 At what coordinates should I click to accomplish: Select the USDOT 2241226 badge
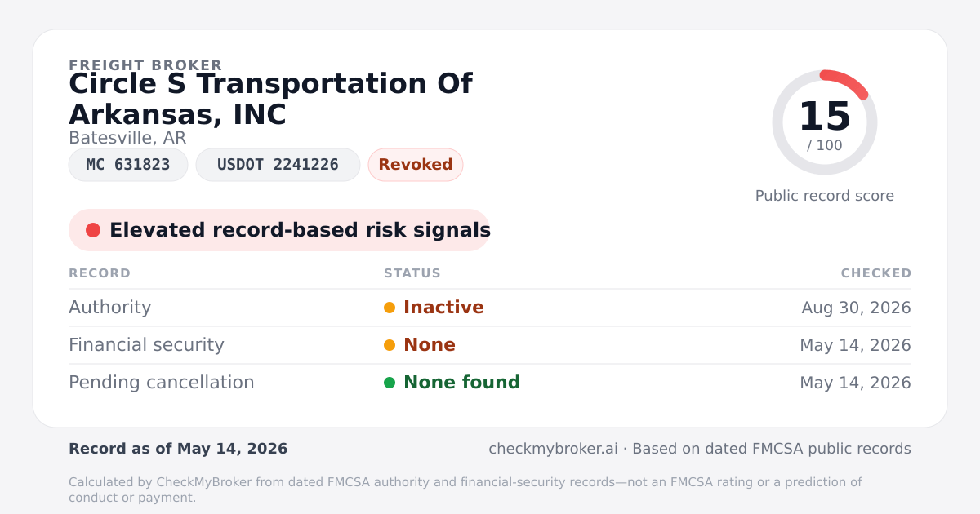278,165
